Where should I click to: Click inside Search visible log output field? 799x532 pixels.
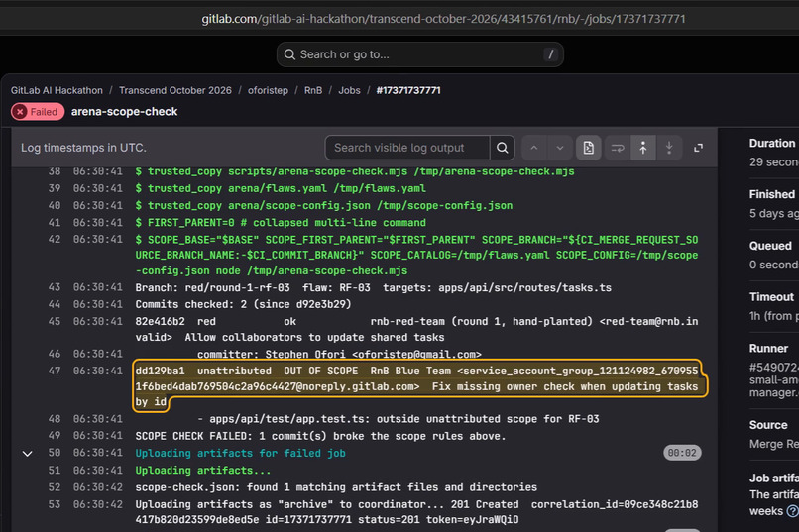coord(407,148)
